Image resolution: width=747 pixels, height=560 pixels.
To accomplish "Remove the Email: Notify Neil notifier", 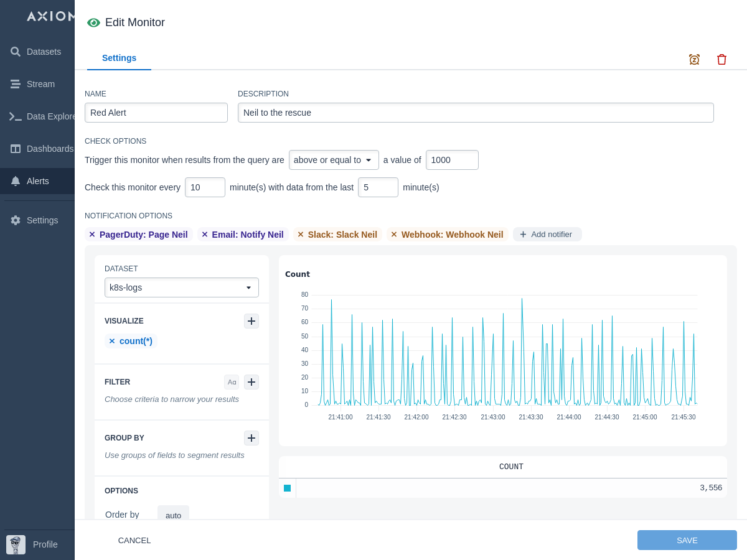I will point(205,235).
